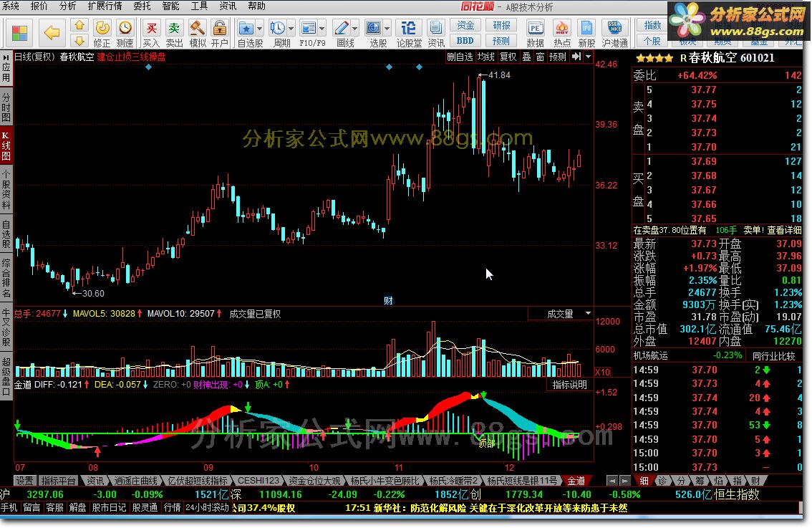Click the 卖出 sell icon

click(x=174, y=34)
